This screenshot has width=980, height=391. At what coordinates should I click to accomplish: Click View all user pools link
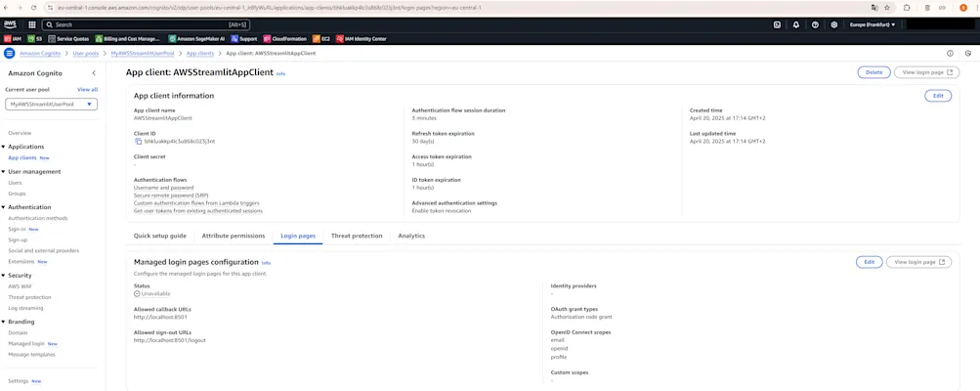pos(87,90)
